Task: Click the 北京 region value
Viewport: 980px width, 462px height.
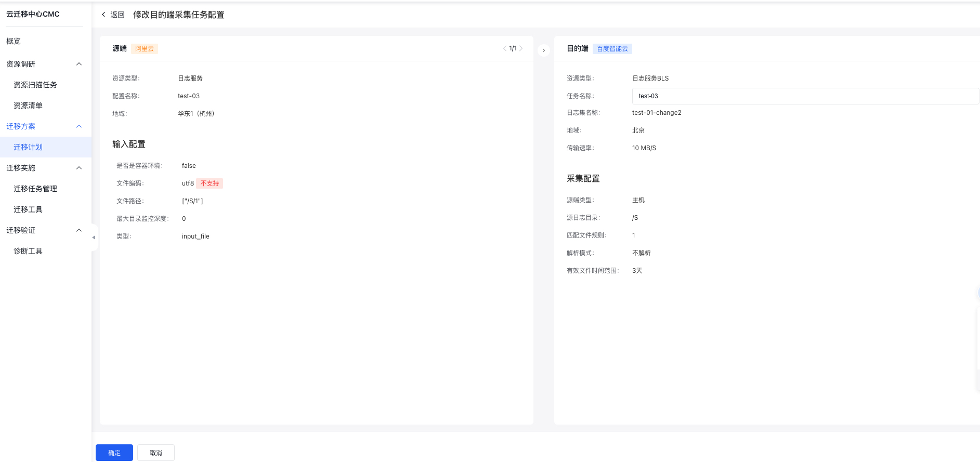Action: (x=638, y=130)
